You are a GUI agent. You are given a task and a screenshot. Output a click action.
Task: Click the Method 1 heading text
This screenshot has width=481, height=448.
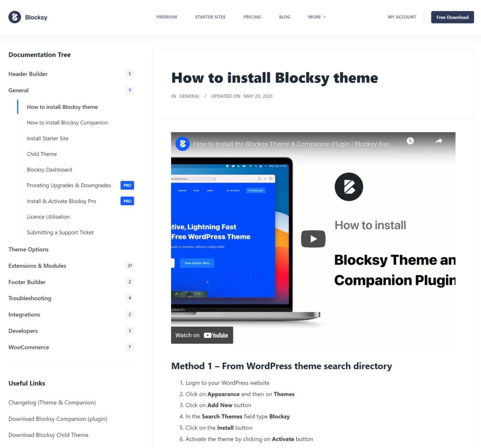pos(282,366)
